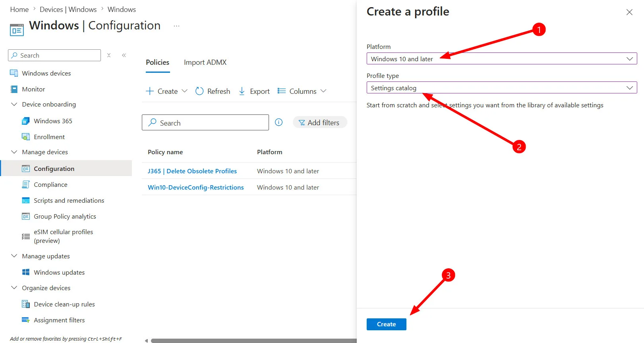The image size is (644, 343).
Task: Click the Export download arrow icon
Action: (x=242, y=91)
